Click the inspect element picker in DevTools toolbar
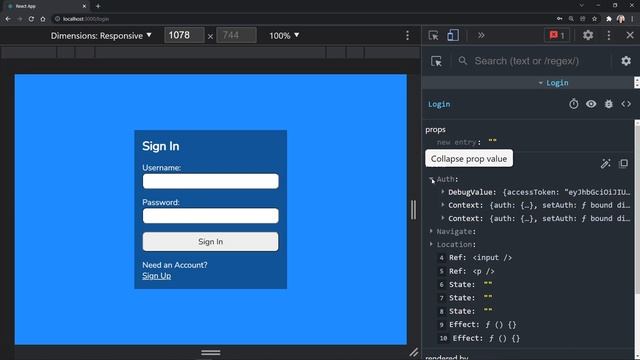The image size is (640, 360). 433,36
